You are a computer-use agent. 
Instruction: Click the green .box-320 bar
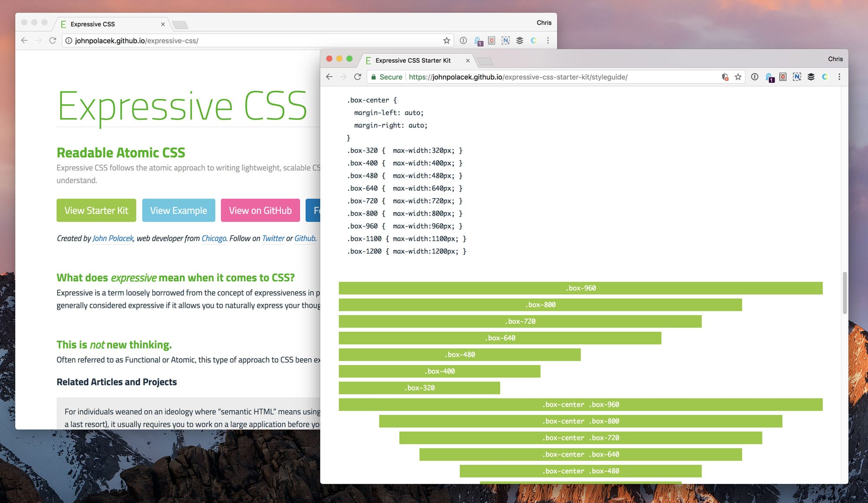coord(419,388)
